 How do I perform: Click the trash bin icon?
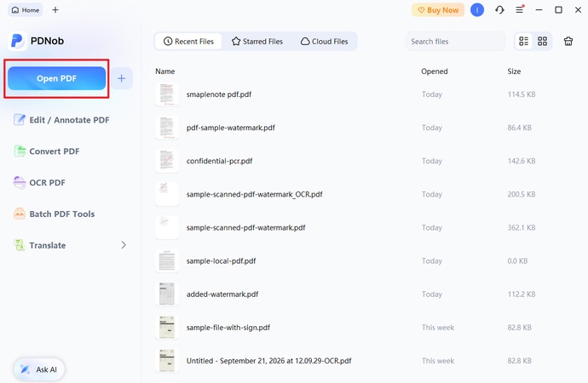(x=568, y=41)
